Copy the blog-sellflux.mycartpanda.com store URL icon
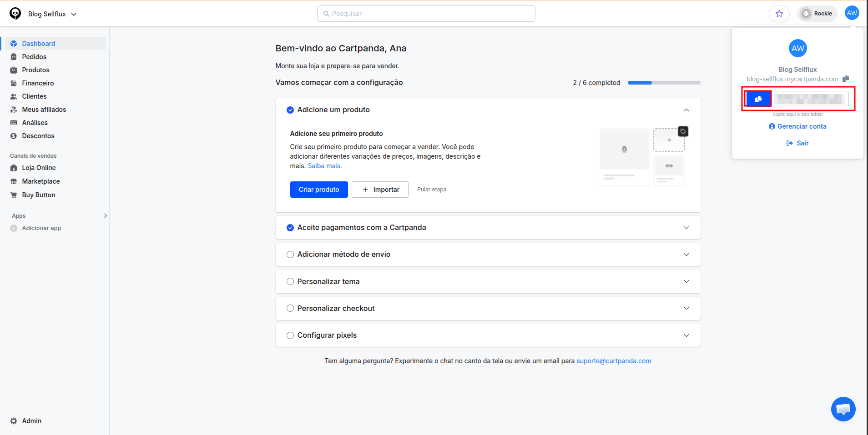The image size is (868, 435). coord(846,79)
